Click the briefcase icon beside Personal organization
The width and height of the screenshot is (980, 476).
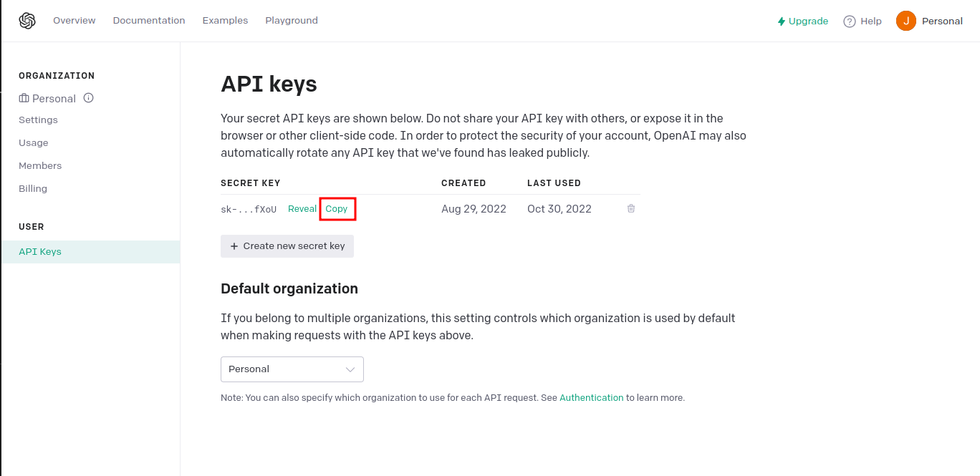[24, 98]
